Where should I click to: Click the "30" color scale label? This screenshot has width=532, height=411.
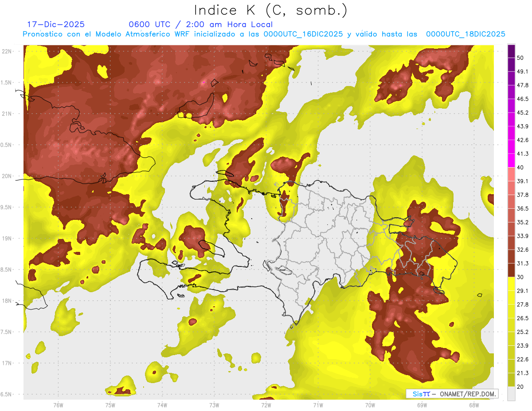tap(520, 277)
